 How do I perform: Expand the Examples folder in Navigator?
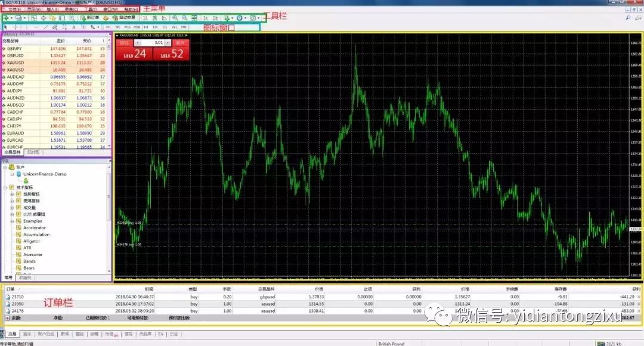(x=11, y=221)
